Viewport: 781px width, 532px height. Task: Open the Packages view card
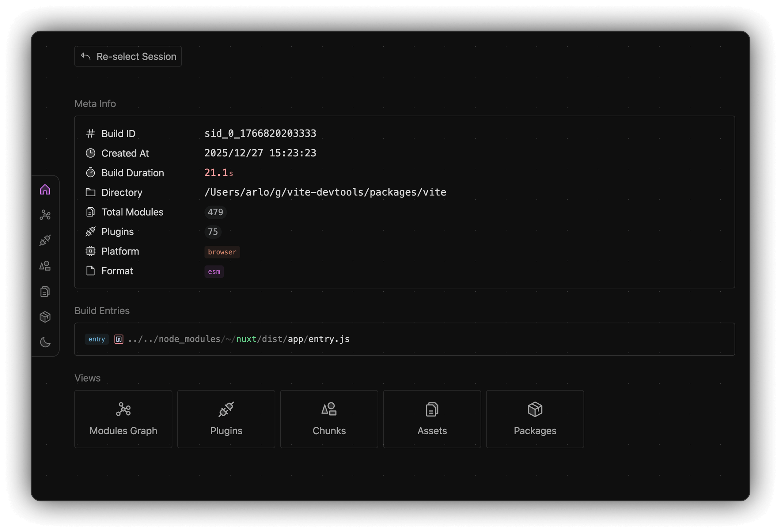[x=535, y=419]
